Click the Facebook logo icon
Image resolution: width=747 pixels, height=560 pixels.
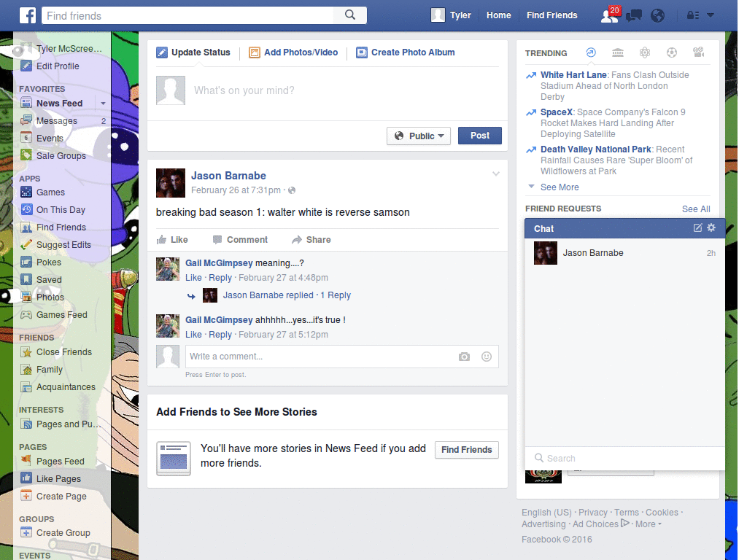point(28,15)
